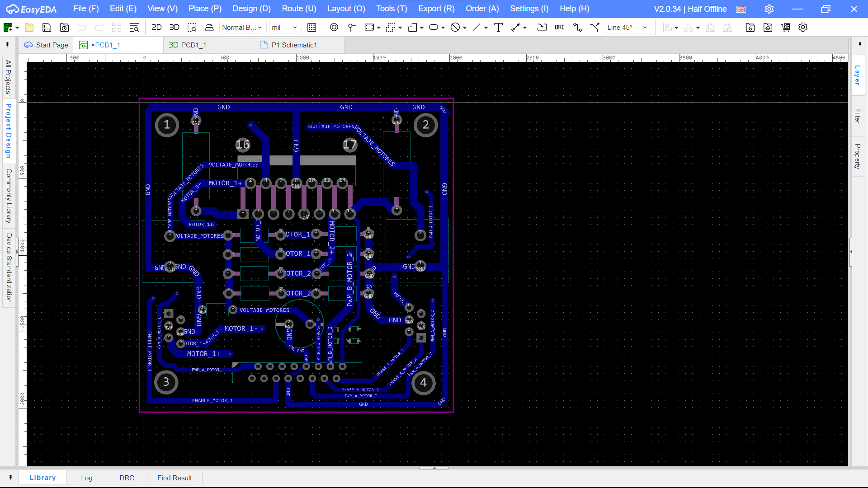Select the Text tool
Viewport: 868px width, 488px height.
pyautogui.click(x=498, y=28)
